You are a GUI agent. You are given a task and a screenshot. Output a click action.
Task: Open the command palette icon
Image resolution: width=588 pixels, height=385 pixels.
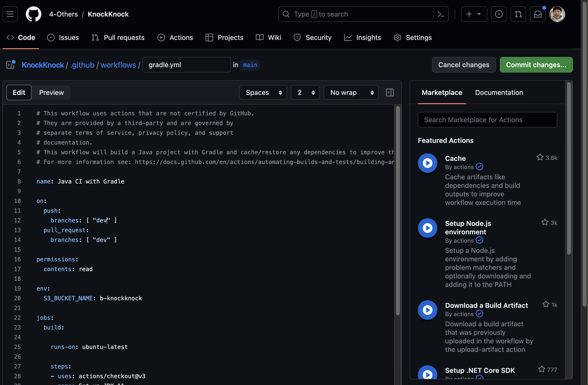441,14
